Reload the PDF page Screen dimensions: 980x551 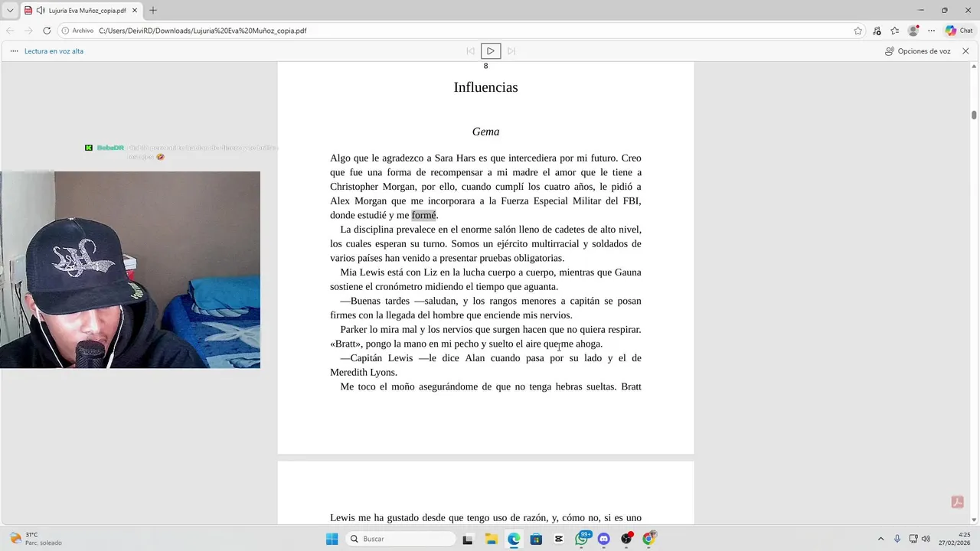point(47,31)
